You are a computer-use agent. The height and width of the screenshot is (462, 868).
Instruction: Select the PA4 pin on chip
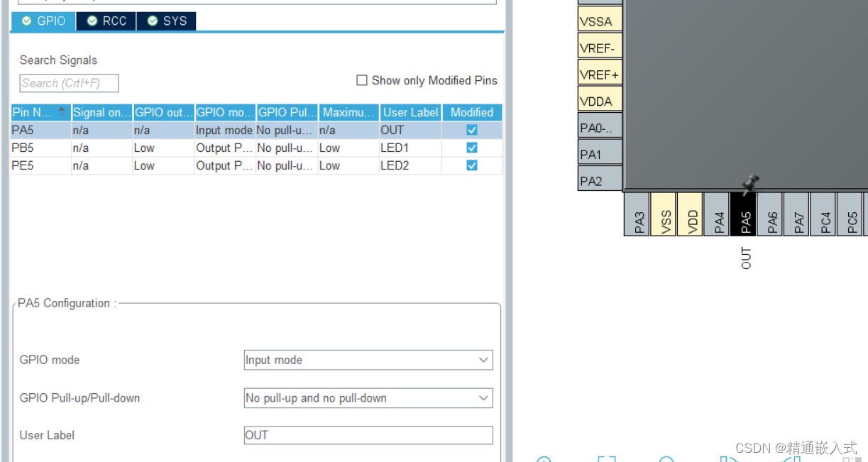pos(717,214)
